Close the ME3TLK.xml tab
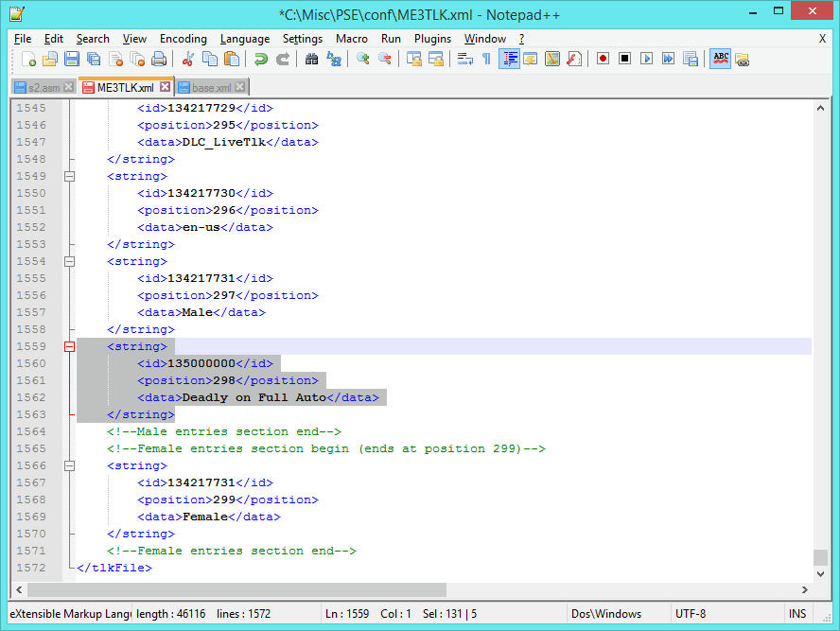 pos(165,87)
